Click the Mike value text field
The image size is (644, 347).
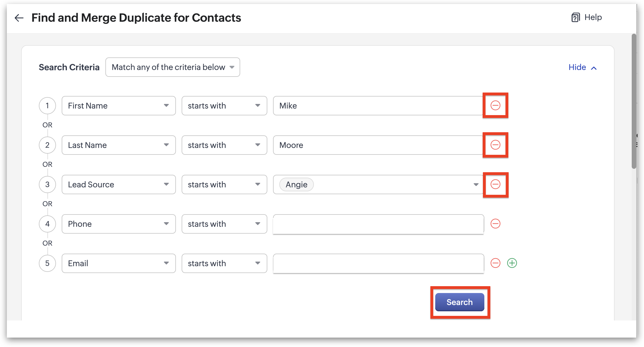click(x=378, y=106)
